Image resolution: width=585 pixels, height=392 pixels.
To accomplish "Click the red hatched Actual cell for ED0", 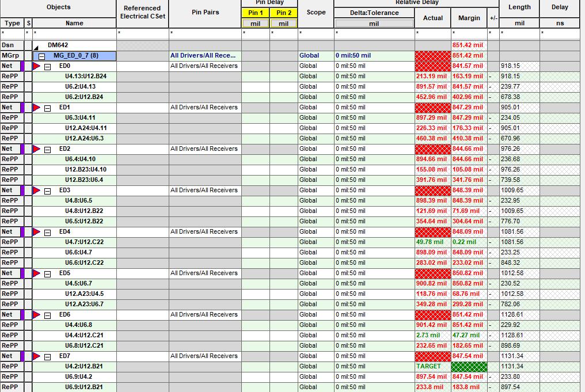I will click(x=433, y=66).
